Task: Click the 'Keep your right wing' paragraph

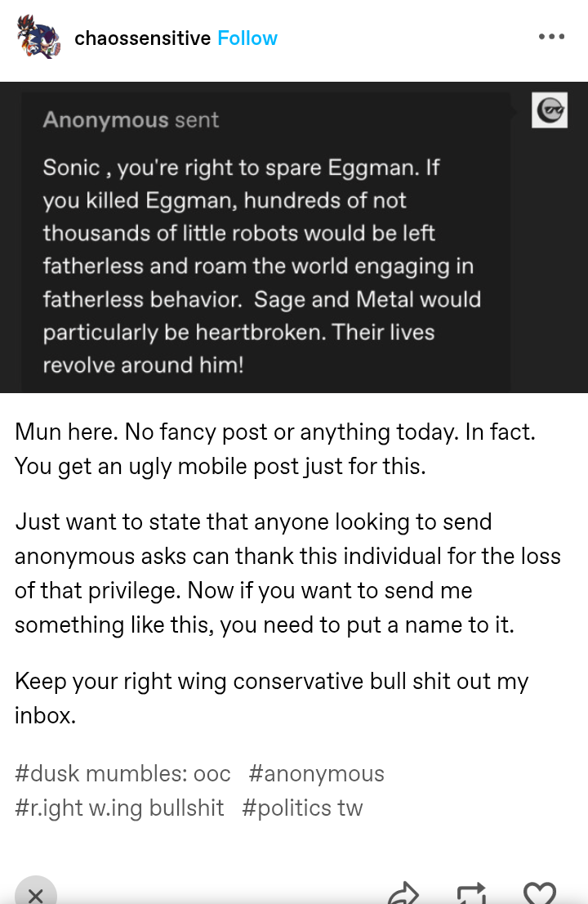Action: [271, 698]
